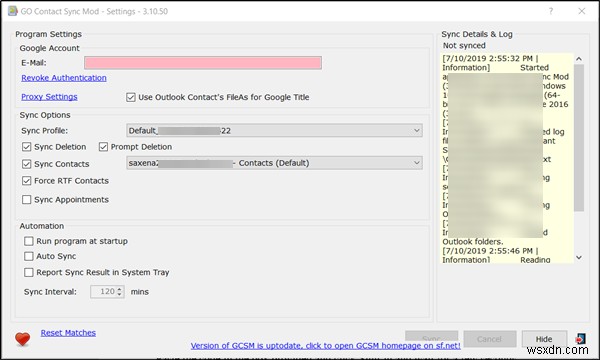Image resolution: width=600 pixels, height=360 pixels.
Task: Click the red heart donate icon
Action: [23, 339]
